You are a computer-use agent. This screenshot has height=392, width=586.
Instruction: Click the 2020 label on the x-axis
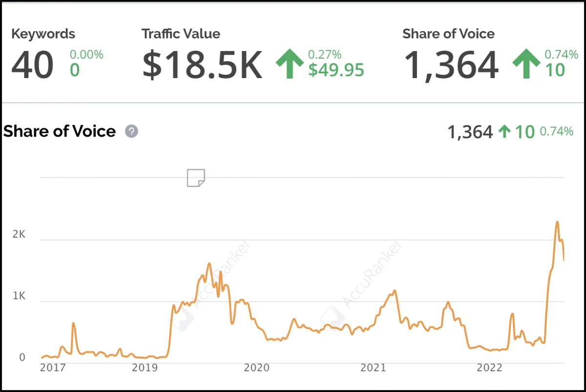click(256, 368)
